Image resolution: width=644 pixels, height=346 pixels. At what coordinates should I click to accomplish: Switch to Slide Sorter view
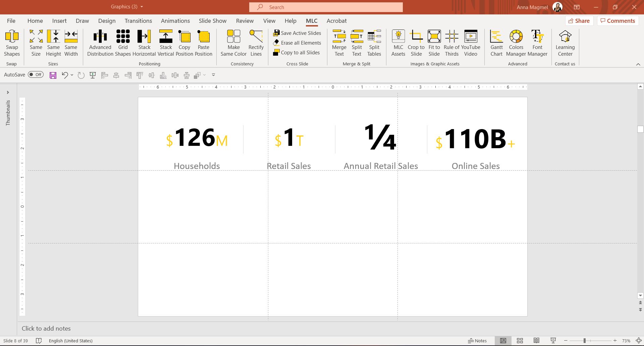coord(520,341)
